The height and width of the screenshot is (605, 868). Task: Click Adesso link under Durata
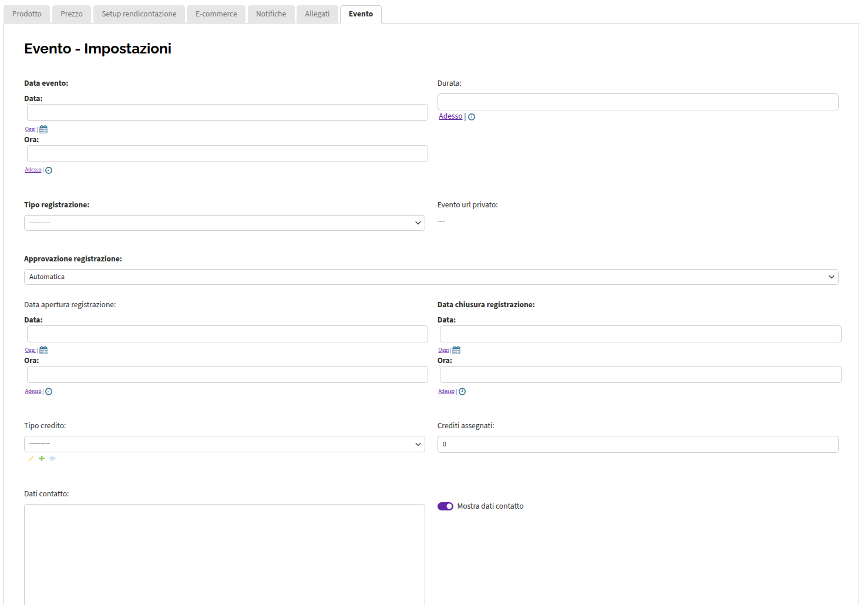450,116
